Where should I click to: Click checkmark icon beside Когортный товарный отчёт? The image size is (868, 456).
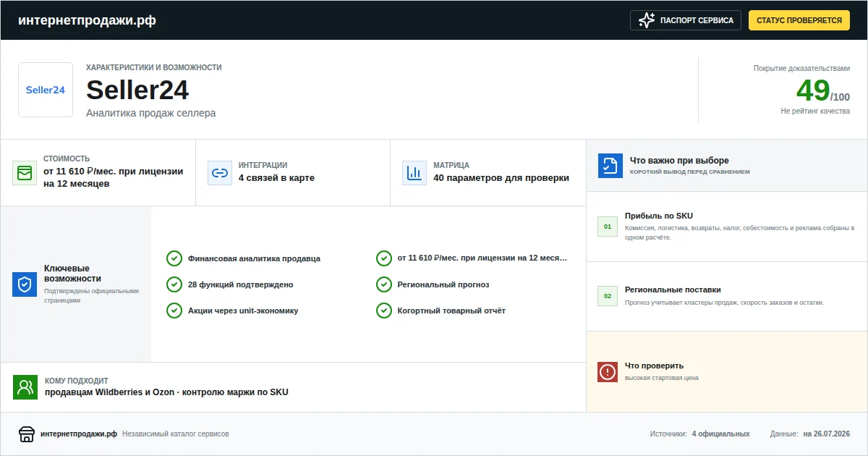[384, 311]
